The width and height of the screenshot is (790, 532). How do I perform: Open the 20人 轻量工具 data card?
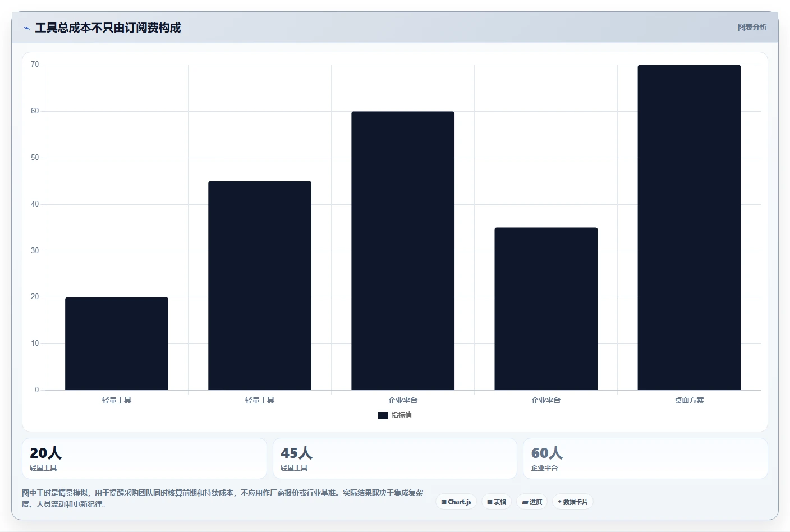[x=144, y=458]
